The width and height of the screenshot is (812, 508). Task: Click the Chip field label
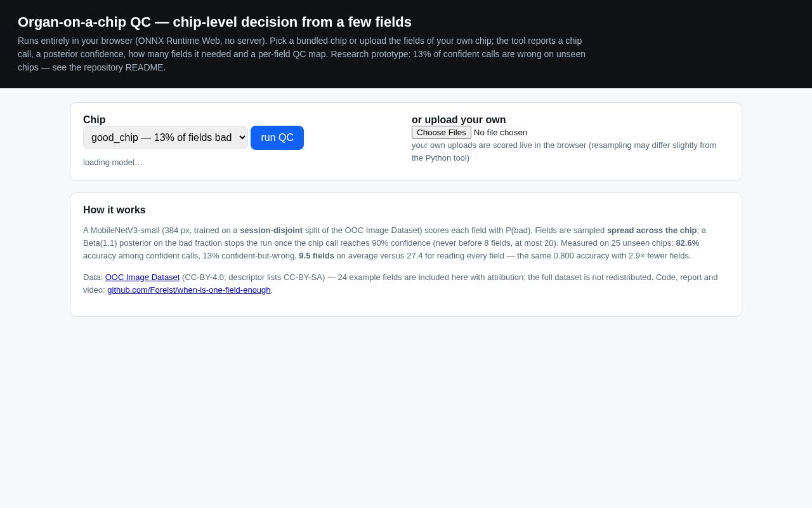tap(95, 119)
